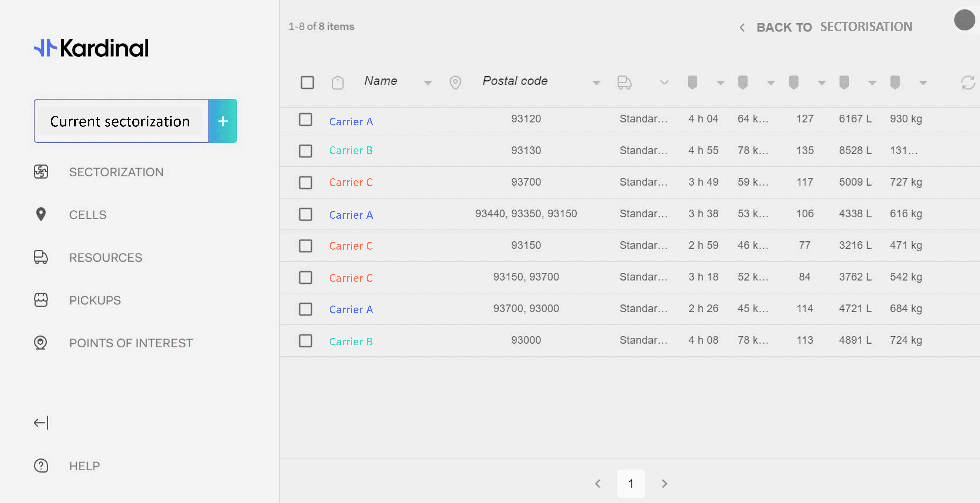Click the Cells map pin icon

click(x=41, y=214)
